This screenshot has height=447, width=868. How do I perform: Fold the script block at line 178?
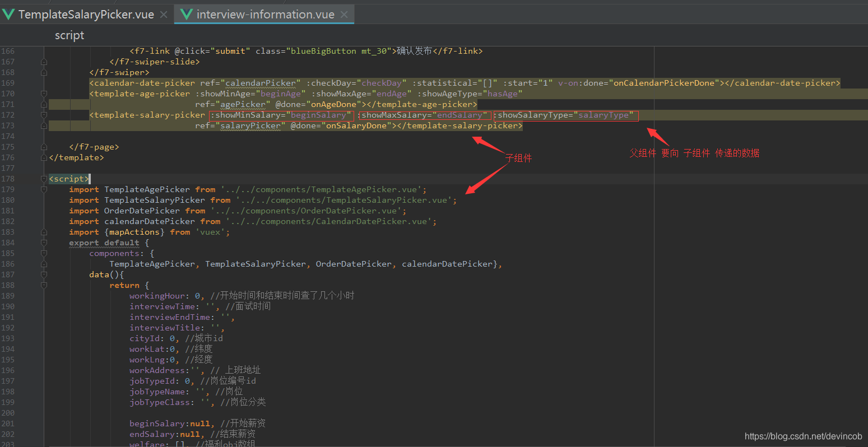44,179
